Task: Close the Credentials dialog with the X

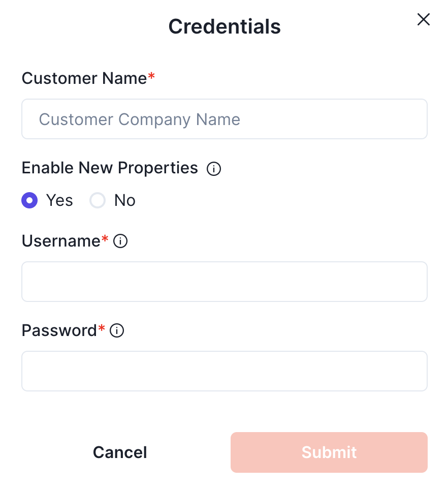Action: pos(423,20)
